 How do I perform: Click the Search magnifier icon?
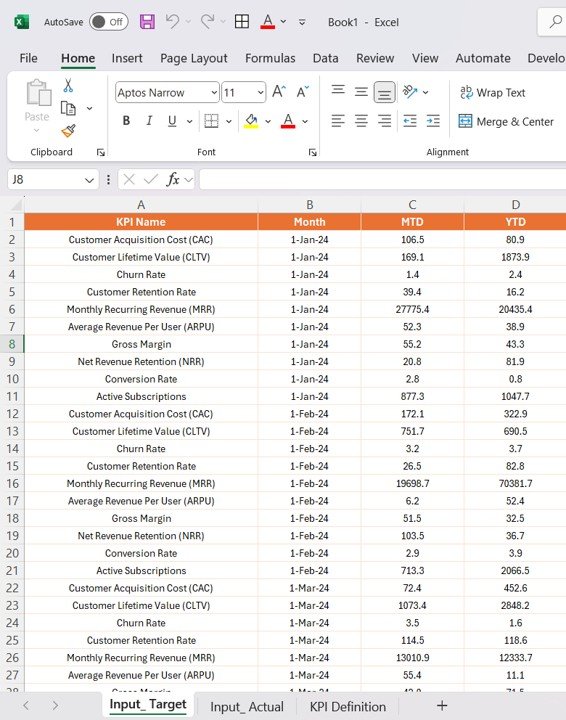(556, 21)
